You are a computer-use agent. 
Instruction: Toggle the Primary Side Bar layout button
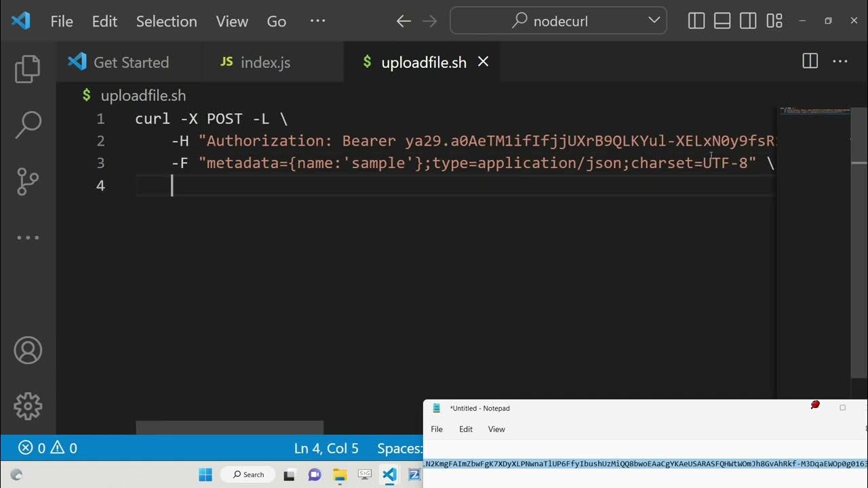click(696, 21)
